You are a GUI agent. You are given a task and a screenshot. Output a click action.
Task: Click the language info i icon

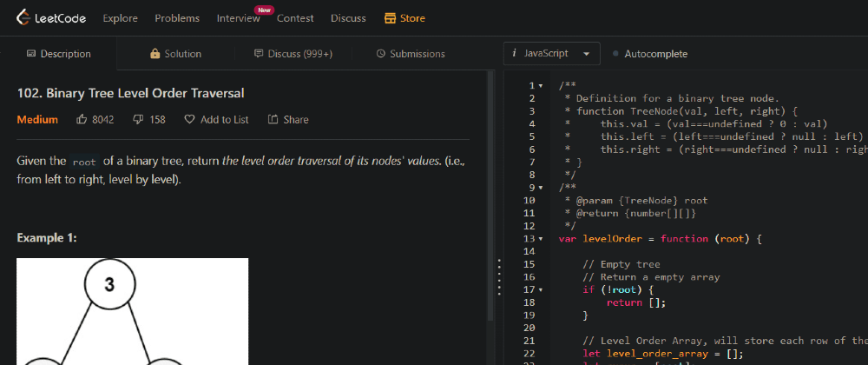pyautogui.click(x=514, y=53)
